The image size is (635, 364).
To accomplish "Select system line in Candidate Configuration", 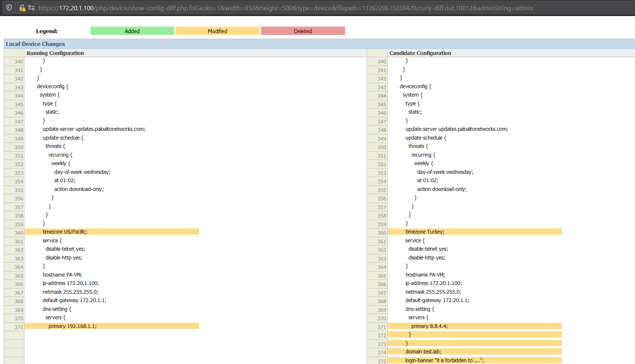I will point(413,95).
